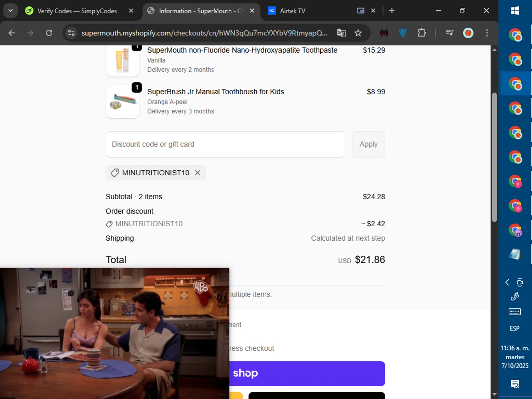Image resolution: width=532 pixels, height=399 pixels.
Task: Click picture-in-picture icon on Airtek TV tab
Action: (x=361, y=11)
